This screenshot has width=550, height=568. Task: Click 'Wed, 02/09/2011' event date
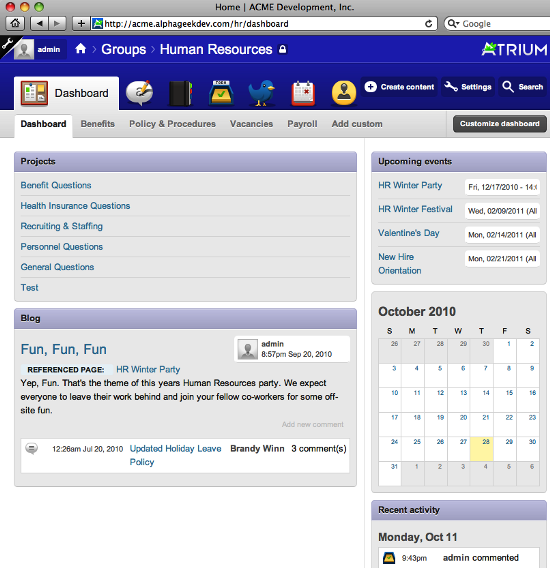click(503, 211)
